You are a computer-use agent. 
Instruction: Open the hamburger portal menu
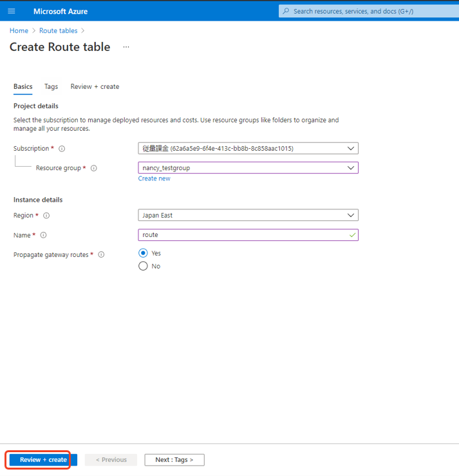point(11,11)
